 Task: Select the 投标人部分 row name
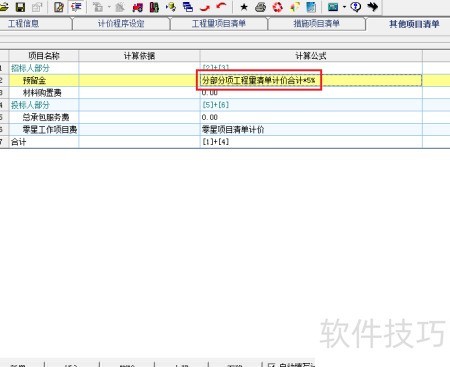30,105
